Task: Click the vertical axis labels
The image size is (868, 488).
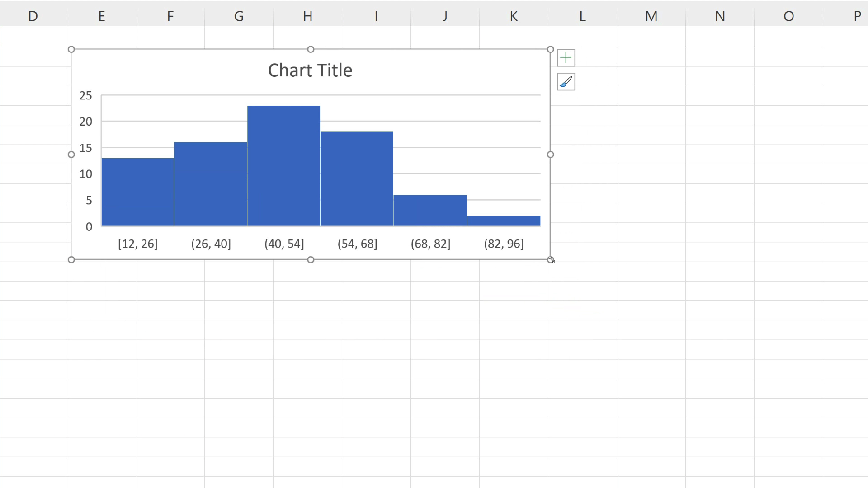Action: tap(85, 160)
